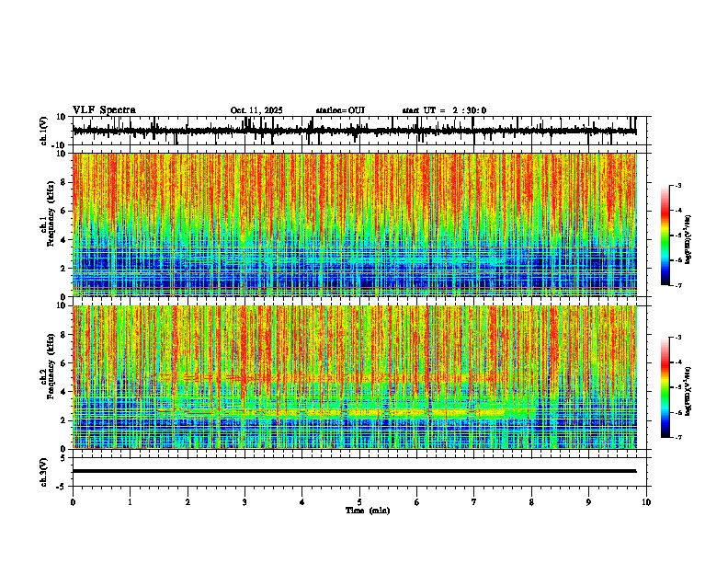Click the ch.1 color scale bar

click(665, 236)
